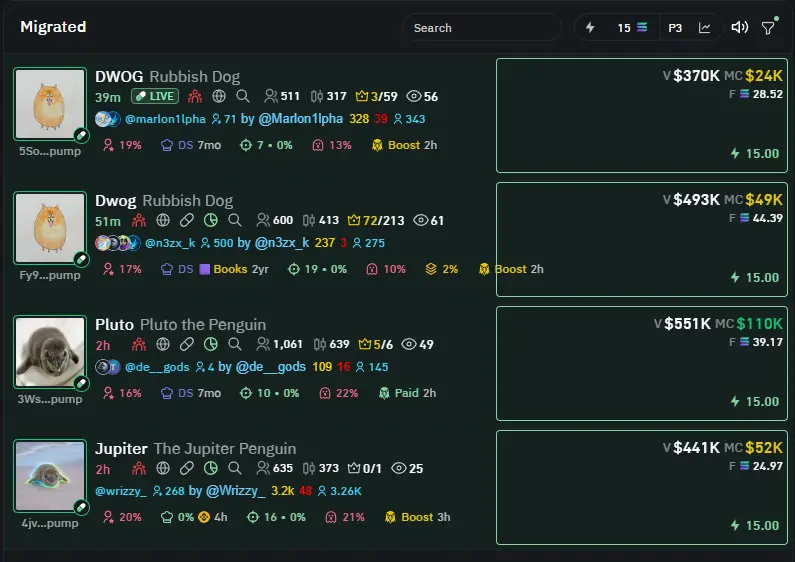This screenshot has width=795, height=562.
Task: Open the Pluto the Penguin thumbnail
Action: tap(50, 352)
